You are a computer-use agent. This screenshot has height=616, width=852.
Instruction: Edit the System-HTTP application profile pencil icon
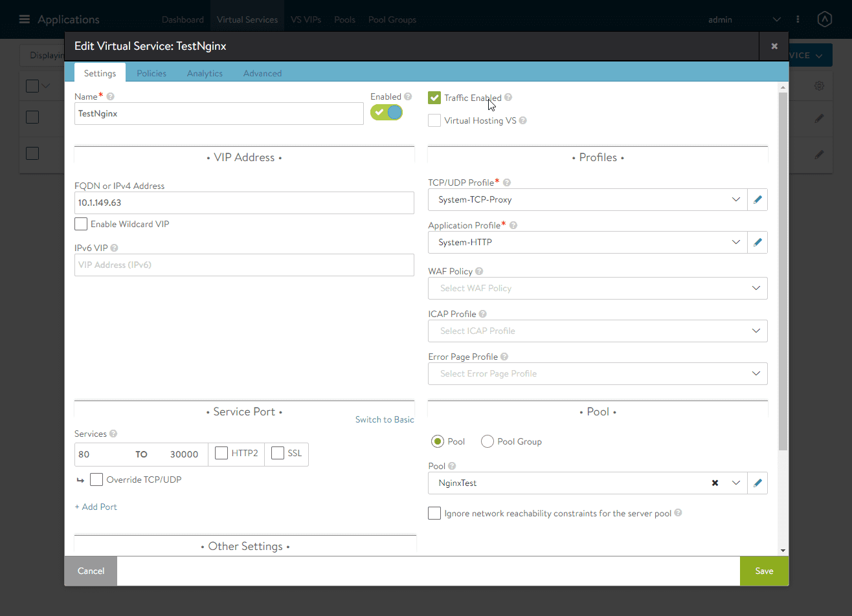(x=757, y=242)
